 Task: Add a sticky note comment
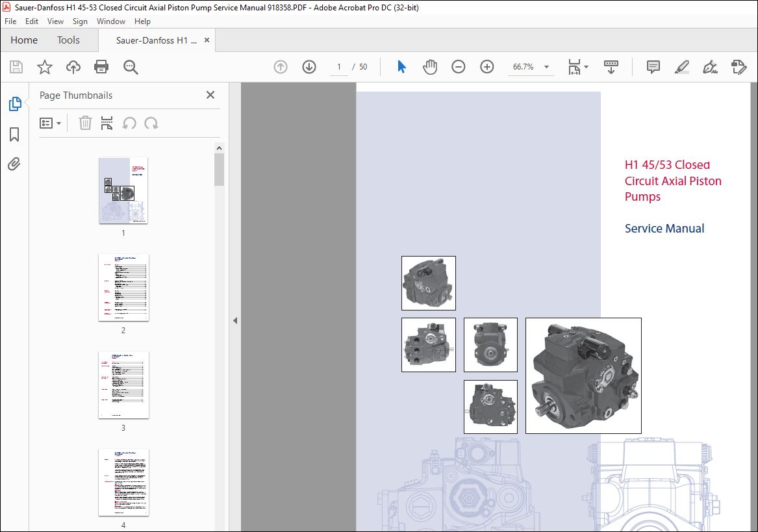[x=653, y=67]
